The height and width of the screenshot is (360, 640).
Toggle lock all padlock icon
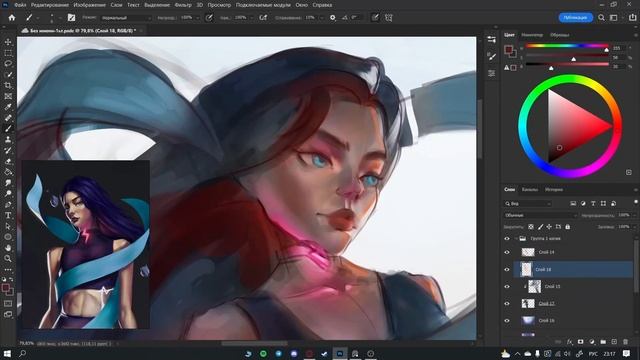(x=568, y=227)
